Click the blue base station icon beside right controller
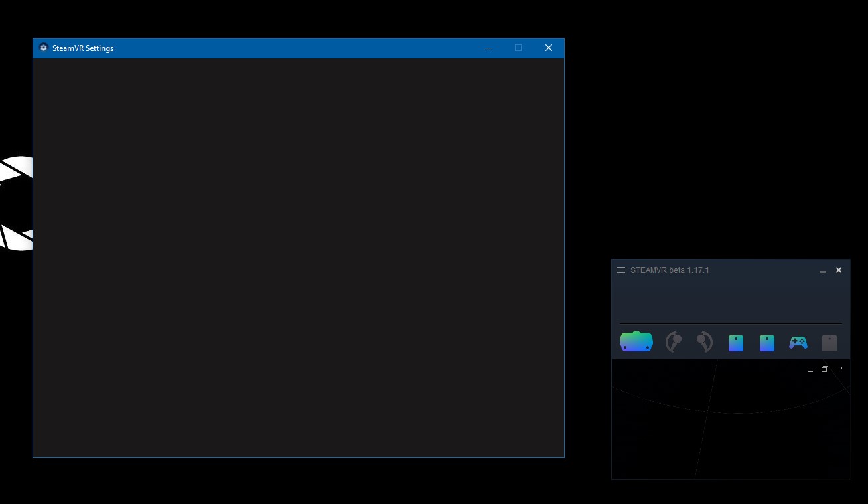This screenshot has height=504, width=868. pyautogui.click(x=736, y=343)
